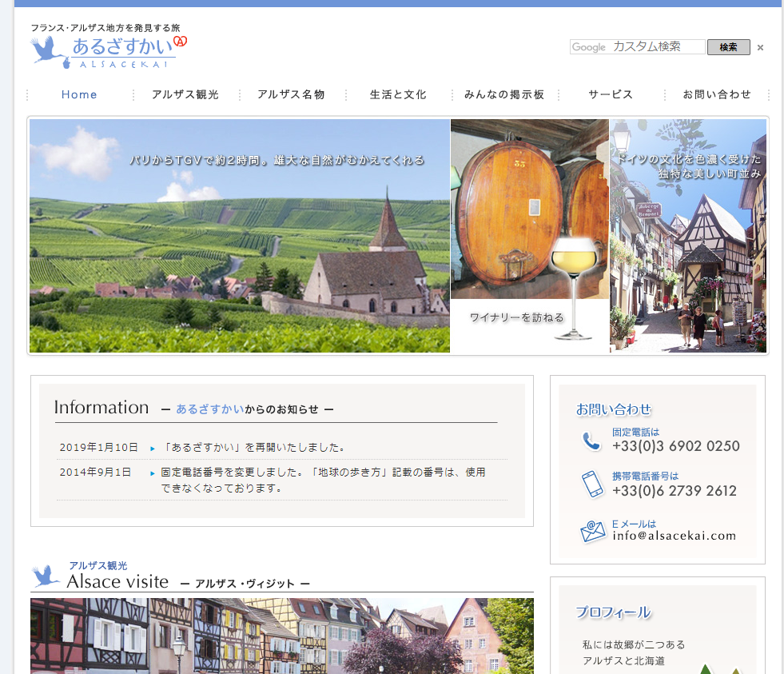Open the サービス menu
This screenshot has width=784, height=674.
611,94
